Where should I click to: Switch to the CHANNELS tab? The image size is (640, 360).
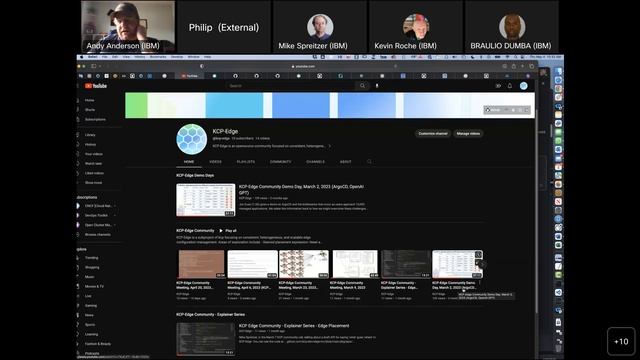click(x=316, y=162)
